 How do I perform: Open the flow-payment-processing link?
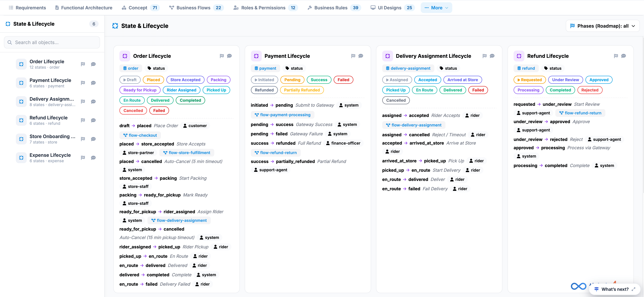pos(282,115)
